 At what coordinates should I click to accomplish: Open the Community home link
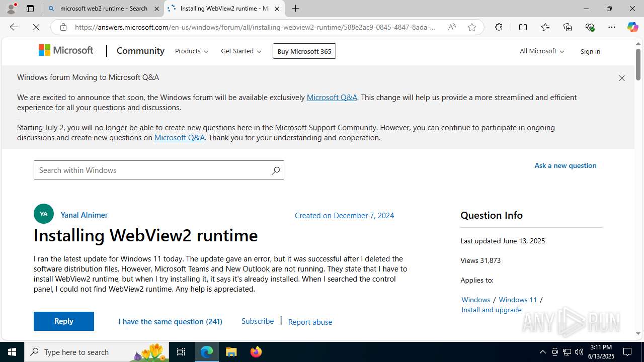(140, 51)
